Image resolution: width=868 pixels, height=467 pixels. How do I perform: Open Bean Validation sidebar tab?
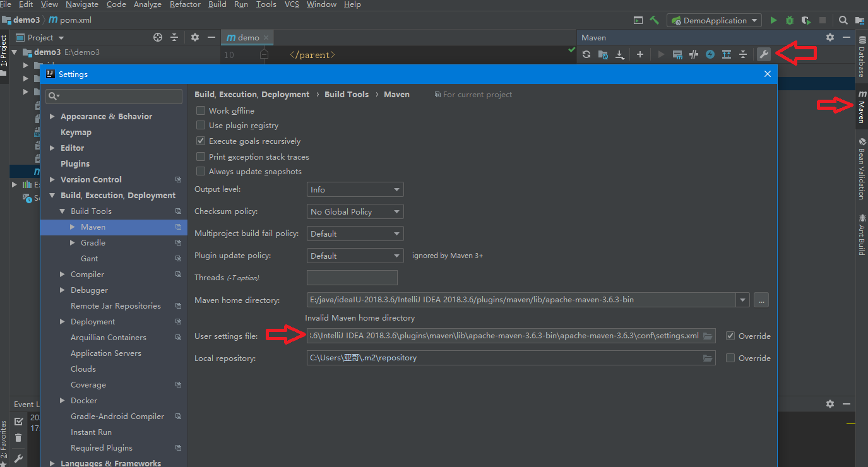pos(862,168)
